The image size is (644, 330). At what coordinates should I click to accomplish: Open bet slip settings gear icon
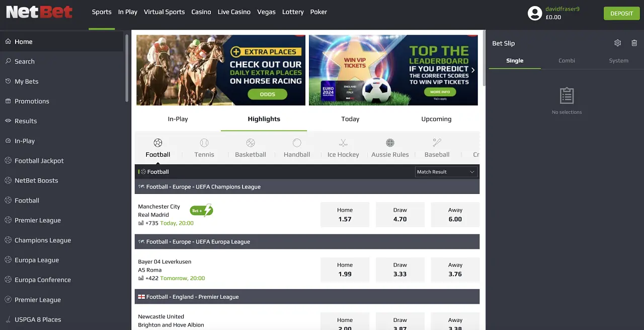click(x=618, y=43)
